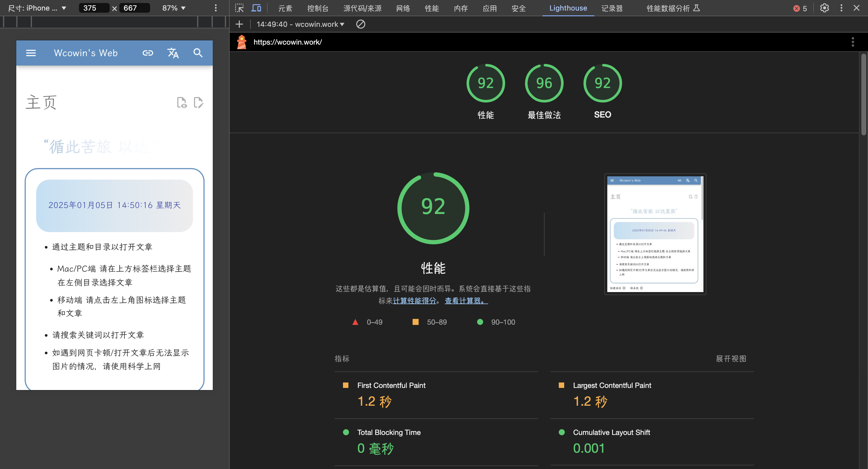868x469 pixels.
Task: Click the Cumulative Layout Shift metric
Action: tap(652, 442)
